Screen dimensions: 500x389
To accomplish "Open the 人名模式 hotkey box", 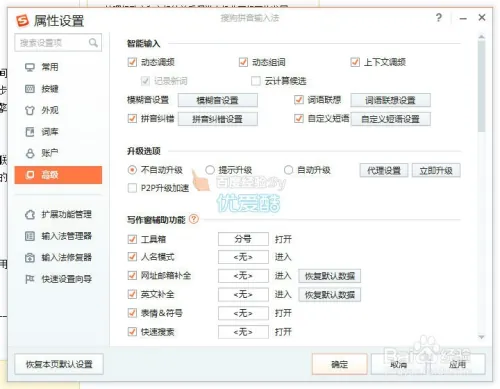I will pos(243,257).
